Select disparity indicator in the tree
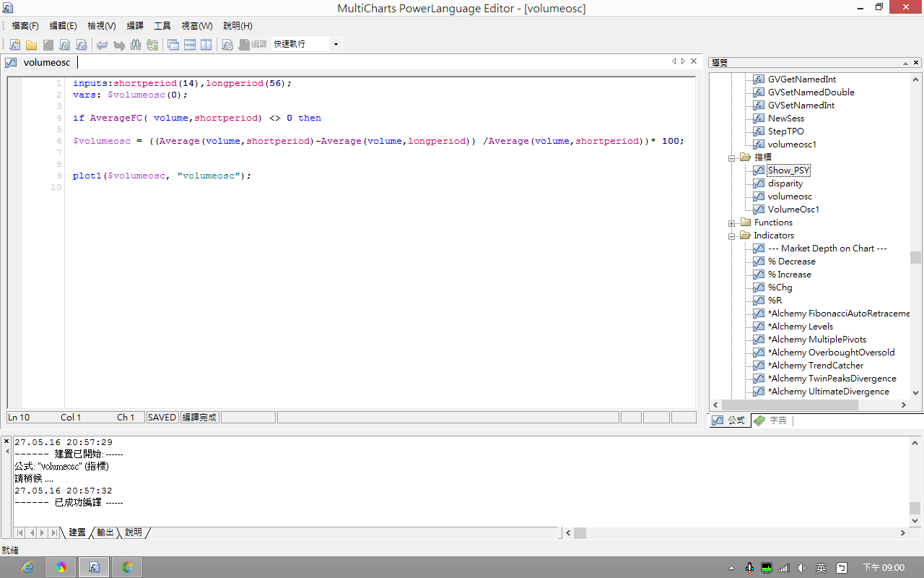The image size is (924, 578). (785, 184)
